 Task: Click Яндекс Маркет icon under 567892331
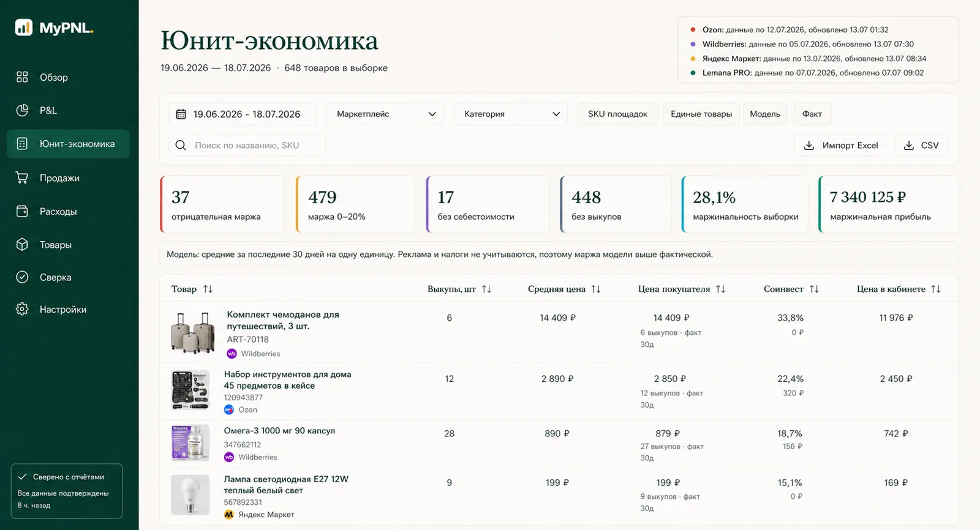228,515
